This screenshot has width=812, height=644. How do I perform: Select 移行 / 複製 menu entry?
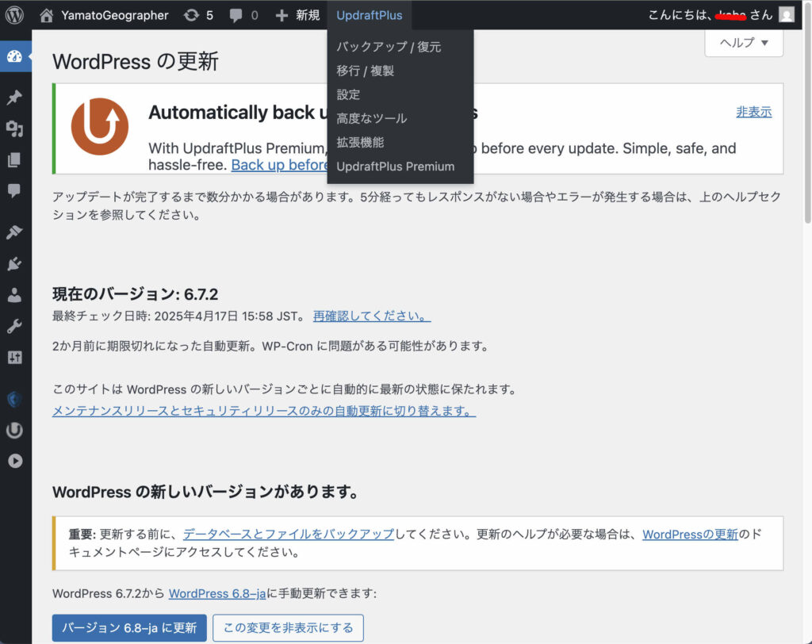coord(366,71)
